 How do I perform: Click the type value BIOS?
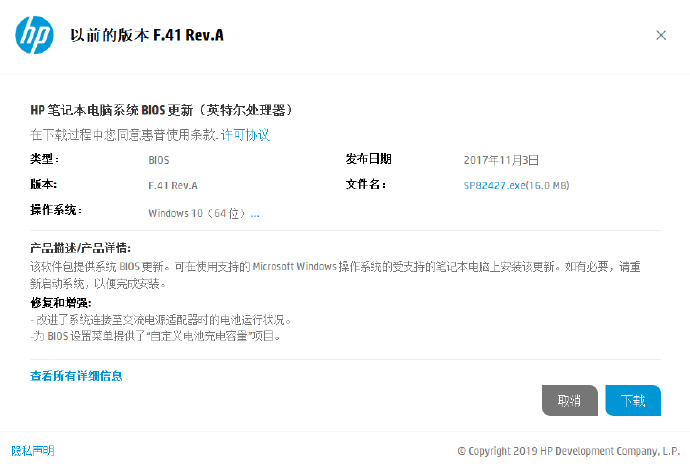tap(158, 160)
